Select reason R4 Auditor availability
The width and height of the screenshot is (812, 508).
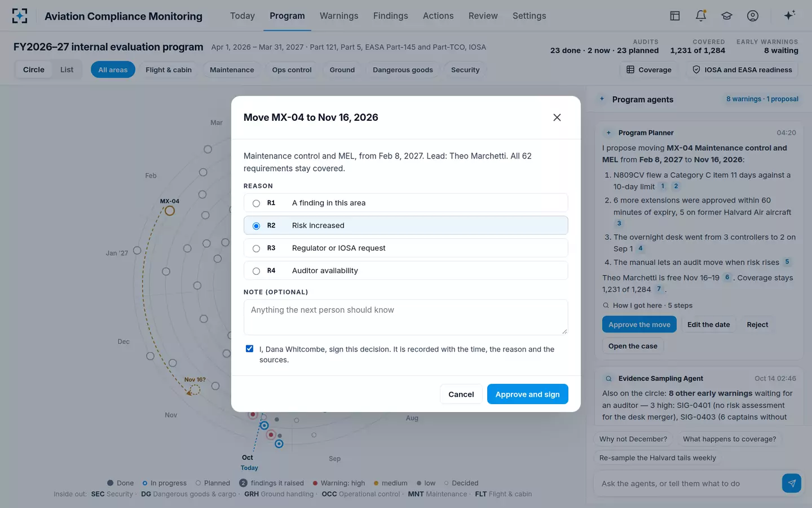click(x=406, y=270)
